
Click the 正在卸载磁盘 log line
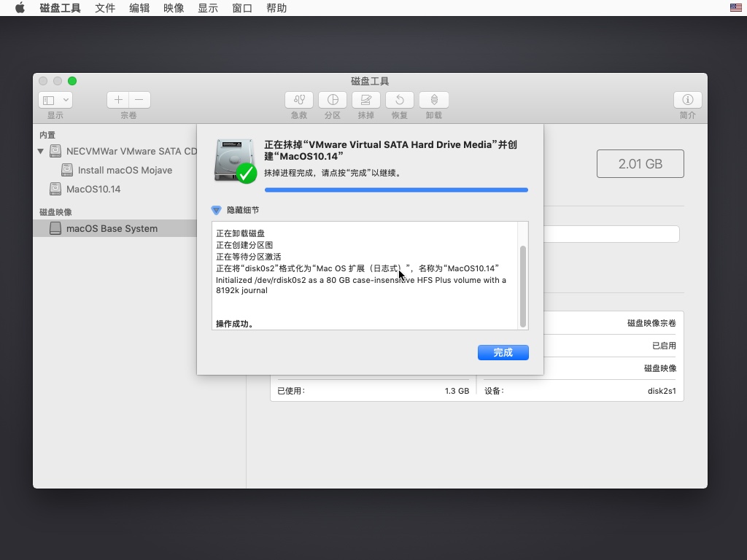point(240,233)
